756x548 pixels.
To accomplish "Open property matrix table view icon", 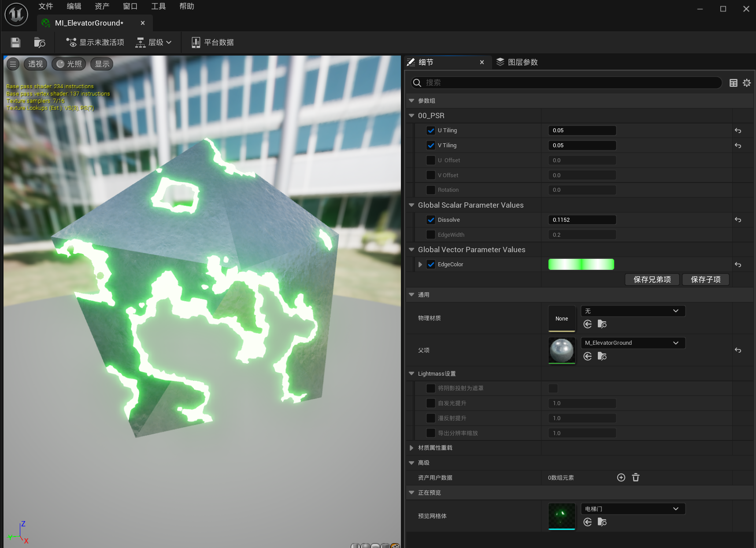I will pos(734,83).
